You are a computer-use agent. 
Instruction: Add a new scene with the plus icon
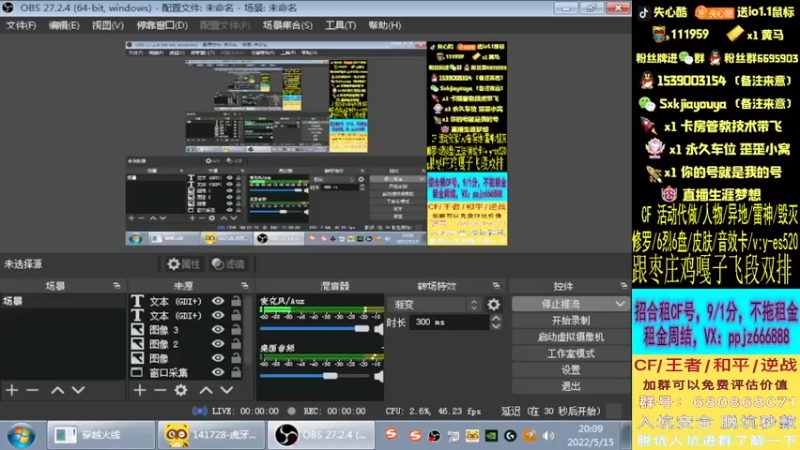click(x=12, y=390)
